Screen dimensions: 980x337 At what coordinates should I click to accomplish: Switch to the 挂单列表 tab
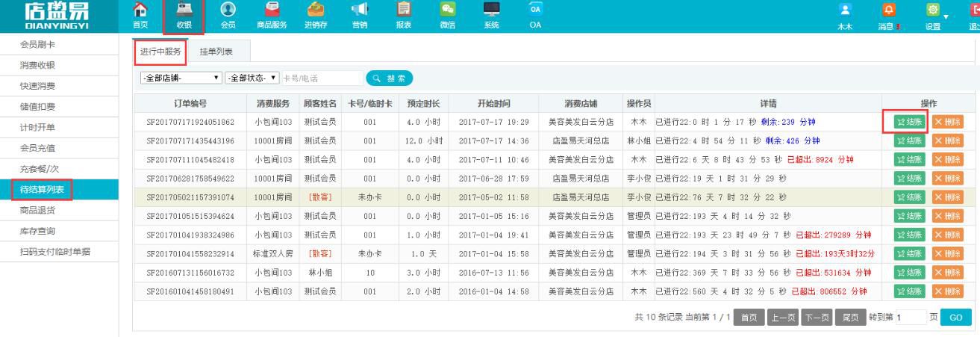pos(216,52)
